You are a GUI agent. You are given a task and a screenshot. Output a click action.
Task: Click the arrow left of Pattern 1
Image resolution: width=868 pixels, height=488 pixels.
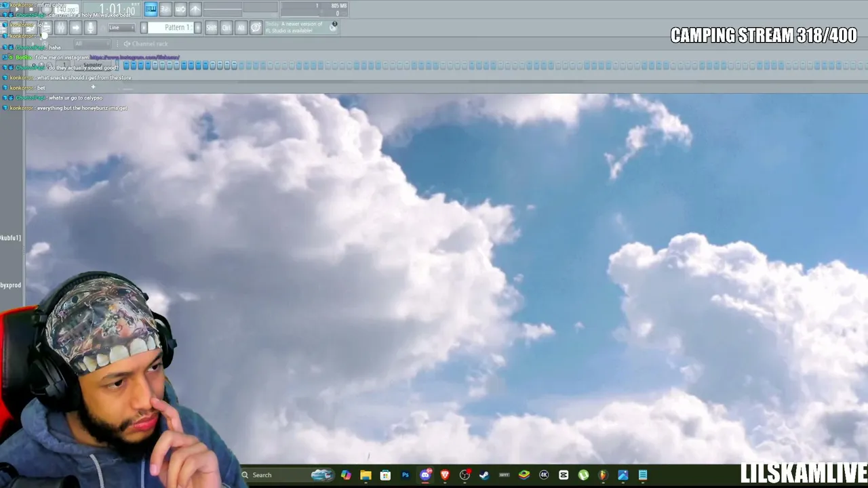(x=144, y=28)
